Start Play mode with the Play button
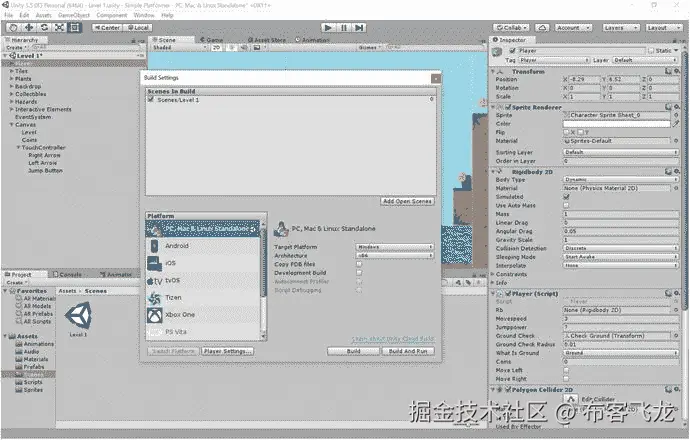The width and height of the screenshot is (690, 440). [328, 28]
